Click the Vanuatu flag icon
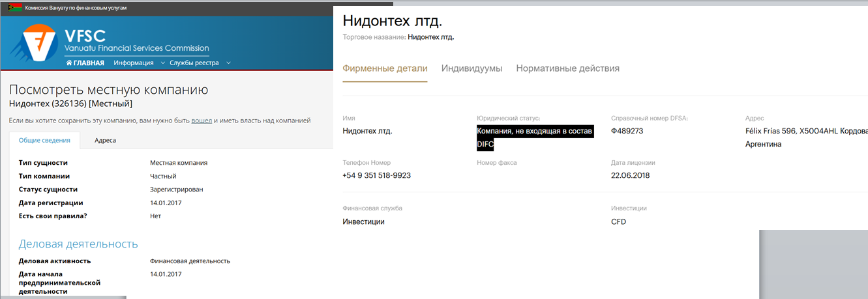Image resolution: width=868 pixels, height=299 pixels. [15, 8]
